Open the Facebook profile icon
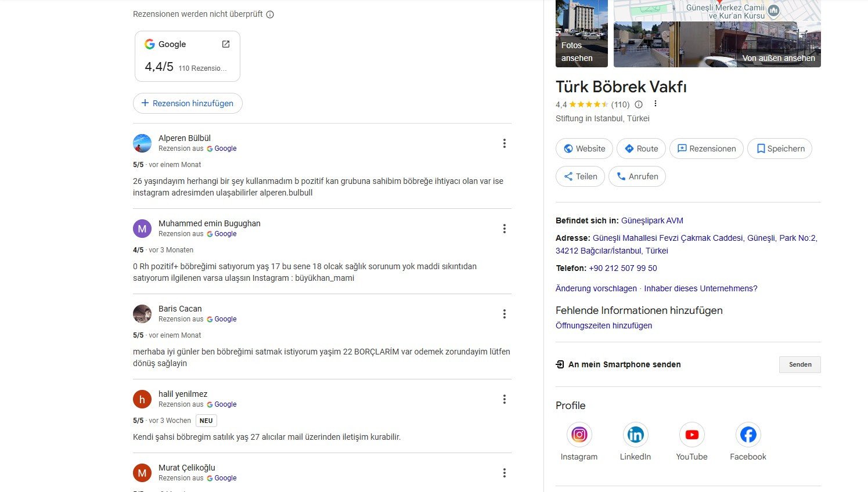 coord(748,435)
